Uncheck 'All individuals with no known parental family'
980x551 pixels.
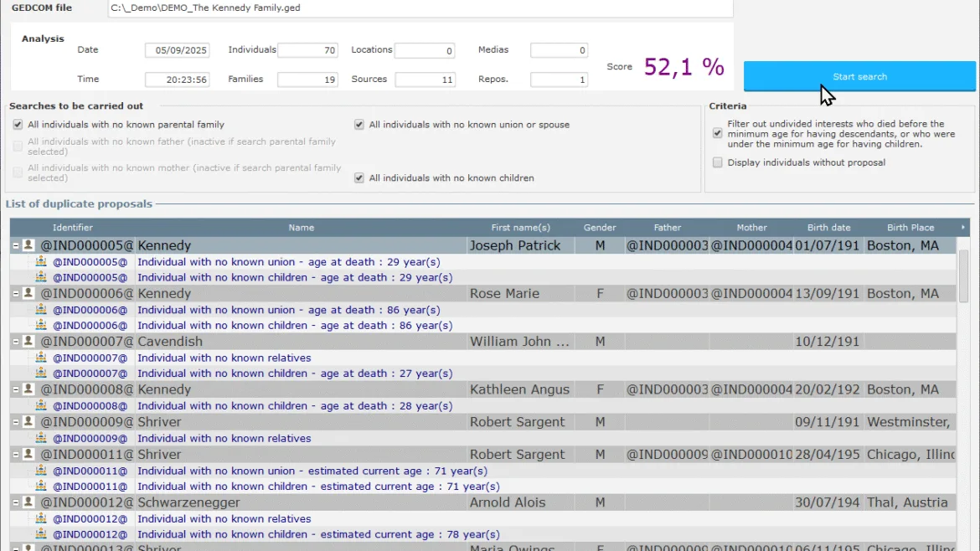18,124
